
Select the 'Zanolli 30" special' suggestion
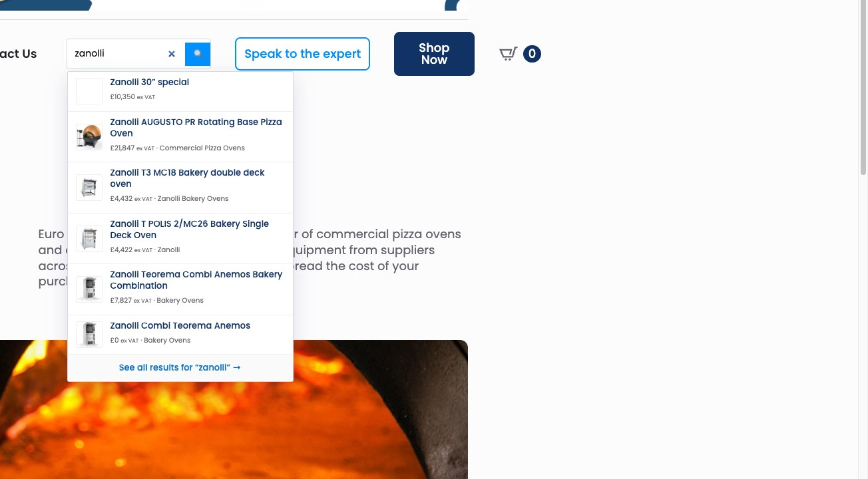(x=180, y=91)
